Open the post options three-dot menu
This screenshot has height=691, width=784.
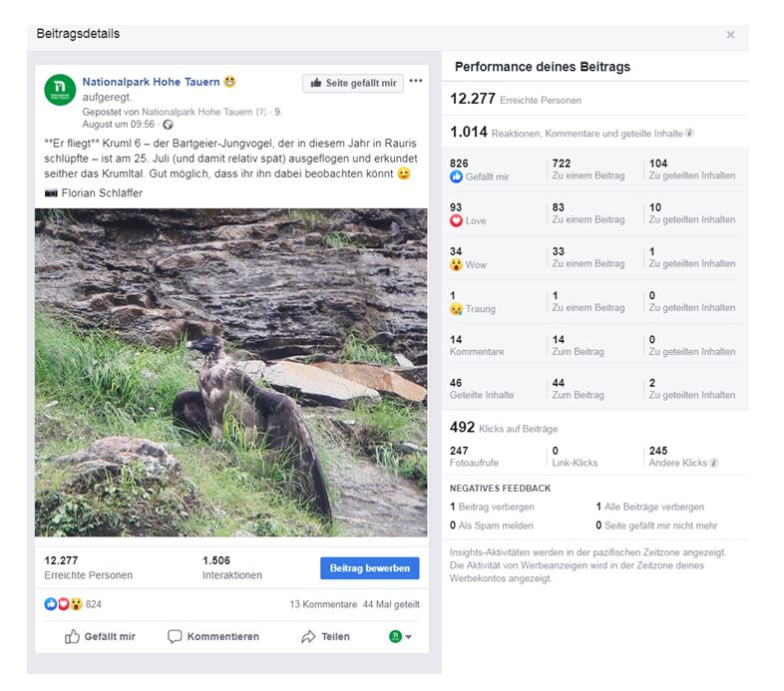416,81
